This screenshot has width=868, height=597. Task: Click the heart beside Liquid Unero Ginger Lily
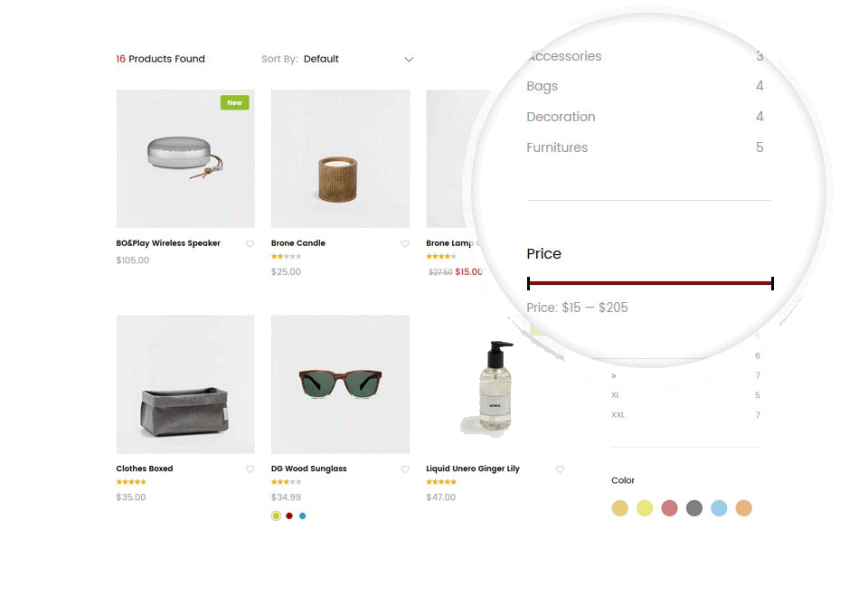click(x=561, y=469)
